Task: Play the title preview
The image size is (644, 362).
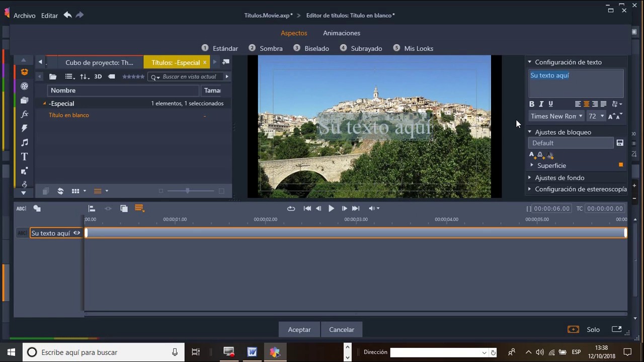Action: click(x=331, y=208)
